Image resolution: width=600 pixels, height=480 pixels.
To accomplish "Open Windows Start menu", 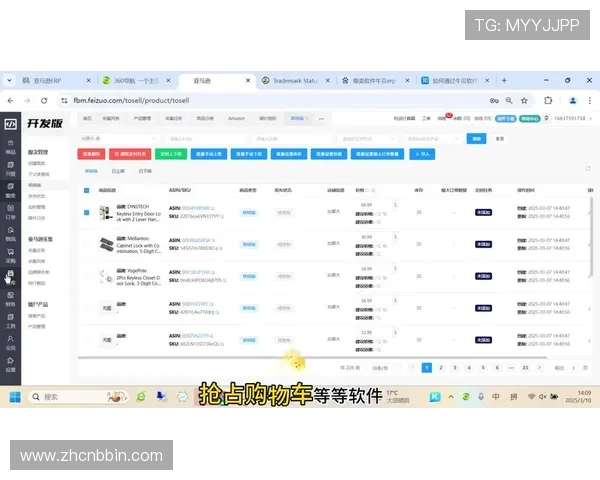I will coord(15,397).
